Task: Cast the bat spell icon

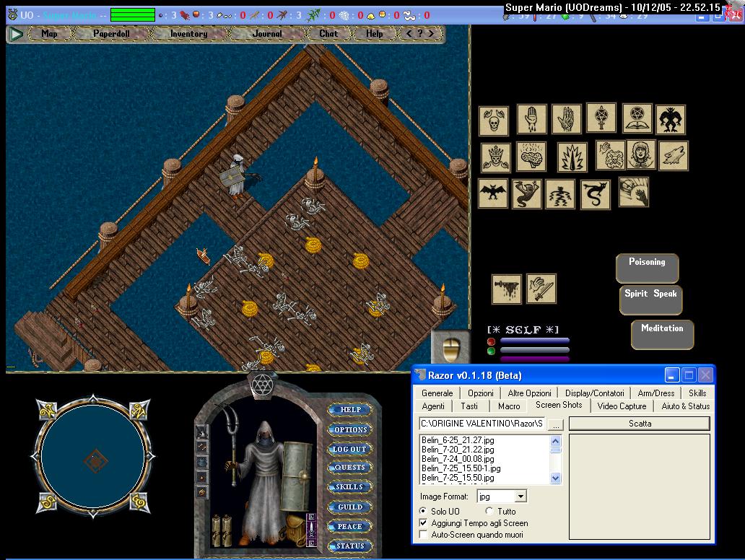Action: pyautogui.click(x=493, y=193)
